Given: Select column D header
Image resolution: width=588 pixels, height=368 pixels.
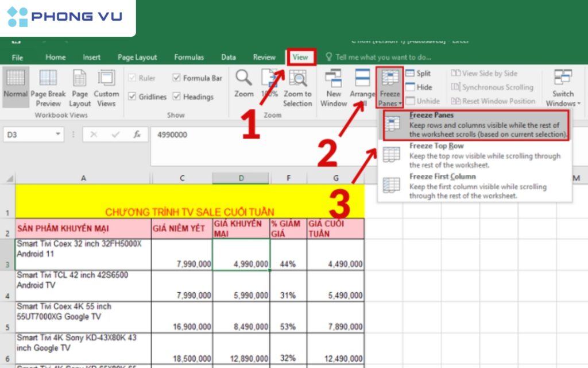Looking at the screenshot, I should click(241, 178).
